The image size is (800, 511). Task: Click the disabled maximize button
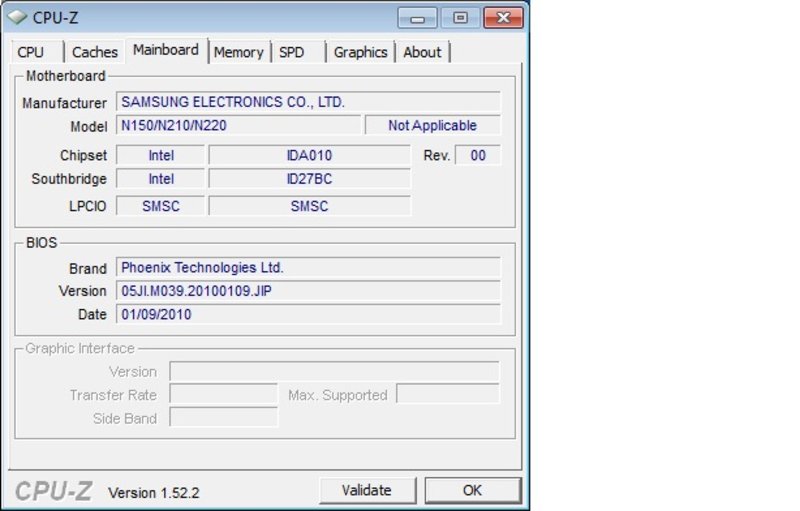tap(460, 18)
